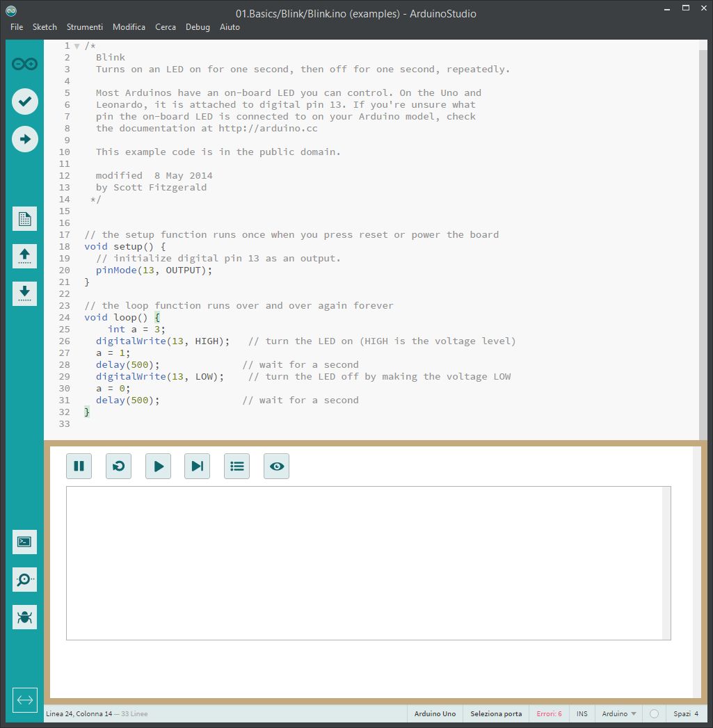This screenshot has height=728, width=713.
Task: Select the Arduino Uno board in status bar
Action: [x=435, y=713]
